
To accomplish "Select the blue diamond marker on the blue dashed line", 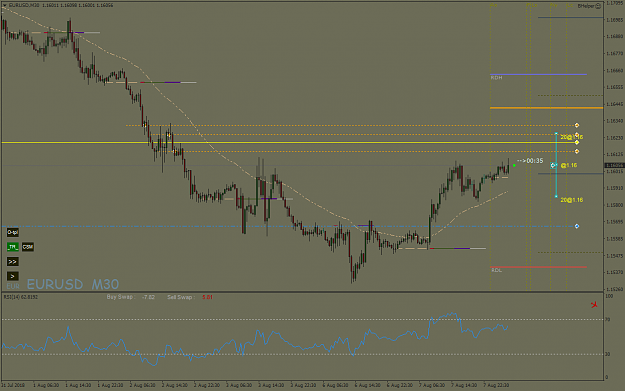I will coord(577,226).
